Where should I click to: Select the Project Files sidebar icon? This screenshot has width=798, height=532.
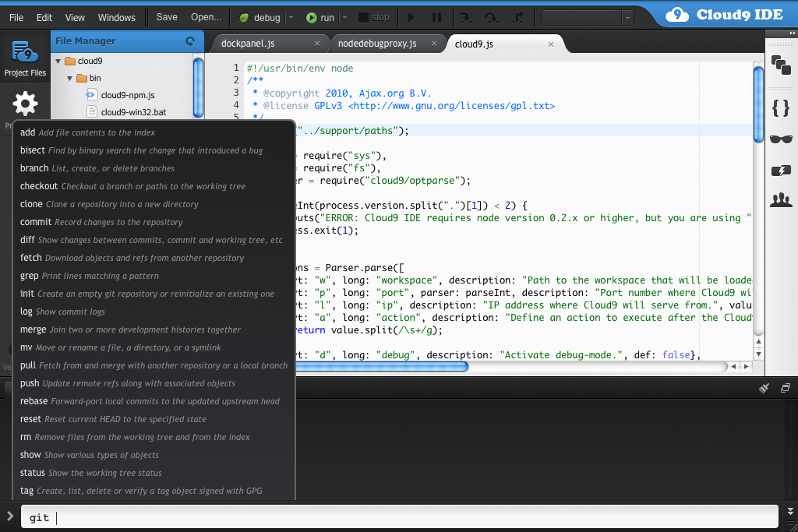tap(26, 56)
